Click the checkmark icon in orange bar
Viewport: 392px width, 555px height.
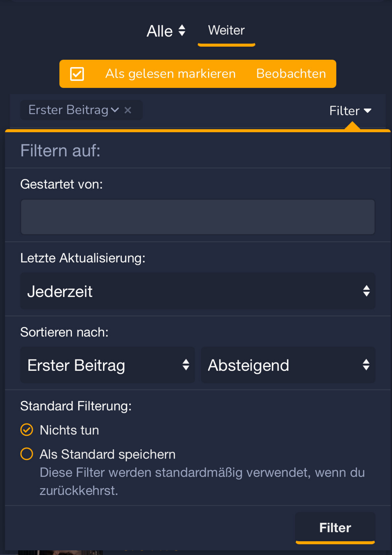77,74
